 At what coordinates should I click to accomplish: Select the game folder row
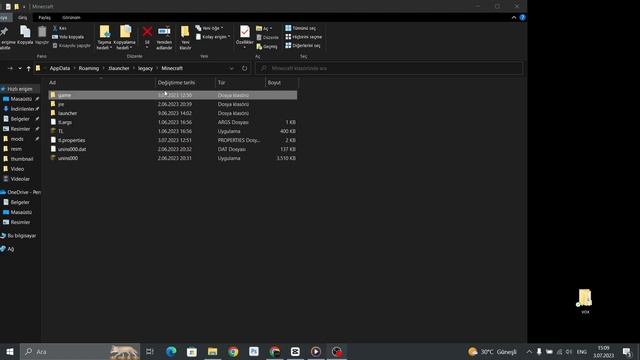[x=173, y=95]
